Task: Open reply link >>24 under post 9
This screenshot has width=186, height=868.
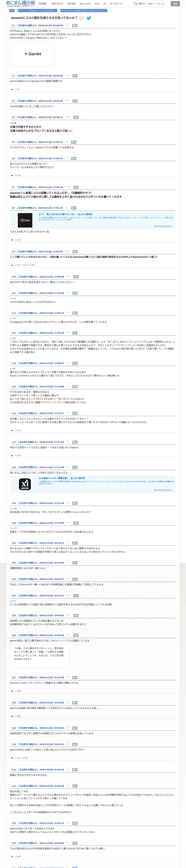Action: pyautogui.click(x=31, y=265)
